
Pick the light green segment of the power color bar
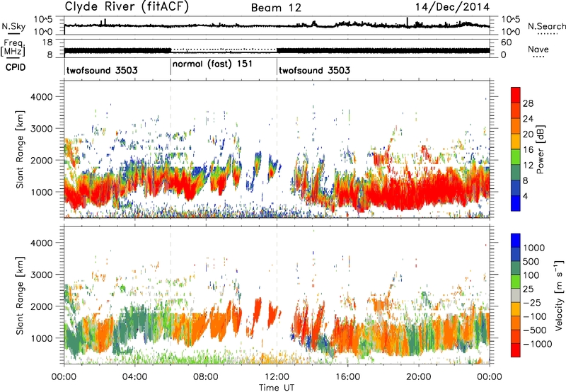[516, 157]
